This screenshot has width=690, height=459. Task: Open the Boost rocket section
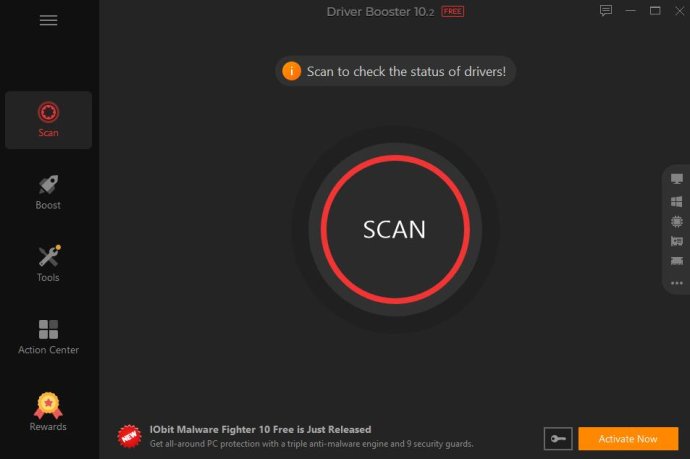[48, 192]
